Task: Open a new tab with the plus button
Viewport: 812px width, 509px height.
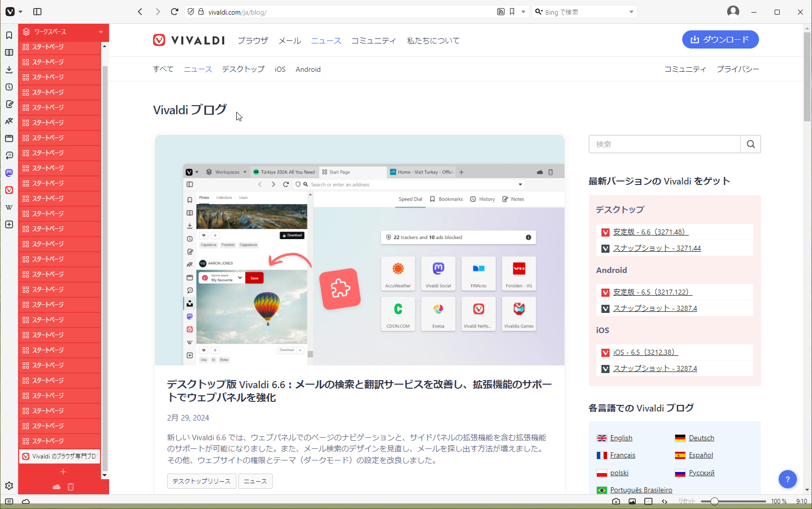Action: point(63,472)
